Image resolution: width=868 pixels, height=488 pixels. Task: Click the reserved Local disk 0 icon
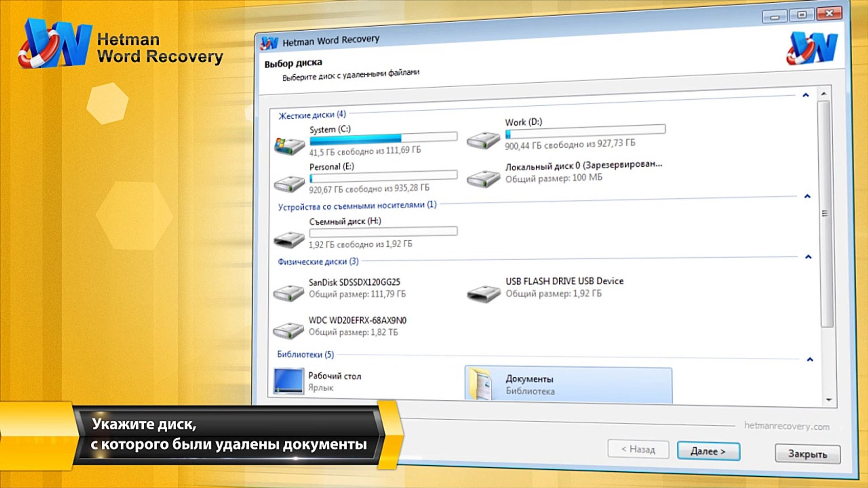click(483, 179)
